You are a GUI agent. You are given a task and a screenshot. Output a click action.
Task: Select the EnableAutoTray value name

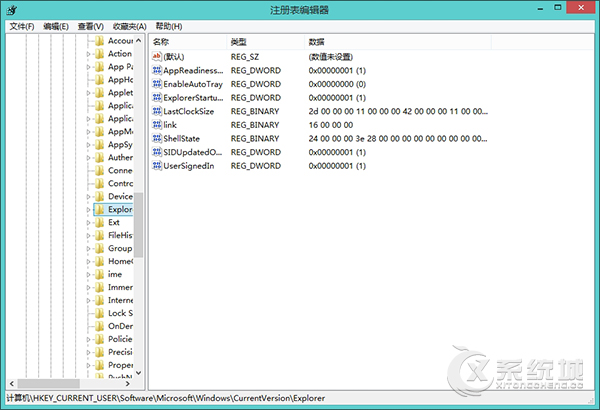(x=193, y=84)
